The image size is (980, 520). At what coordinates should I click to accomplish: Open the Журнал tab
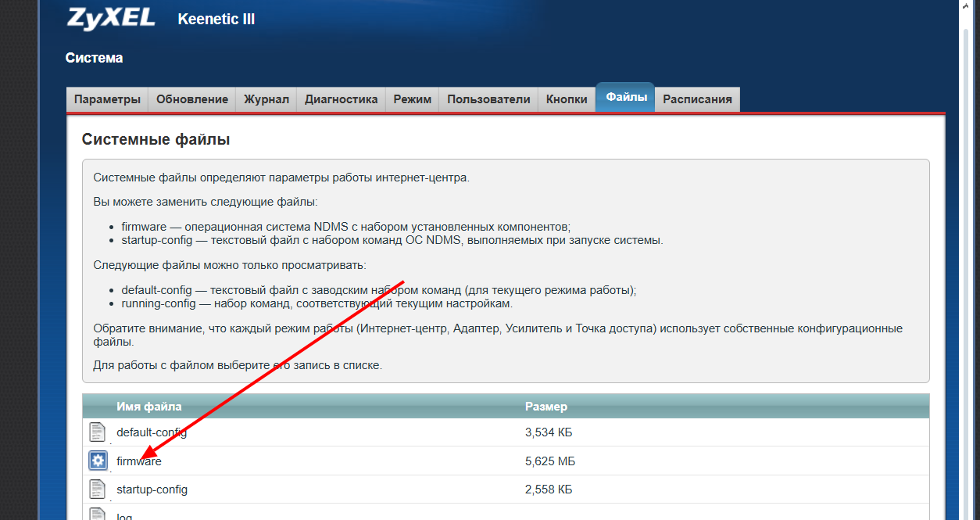click(266, 99)
